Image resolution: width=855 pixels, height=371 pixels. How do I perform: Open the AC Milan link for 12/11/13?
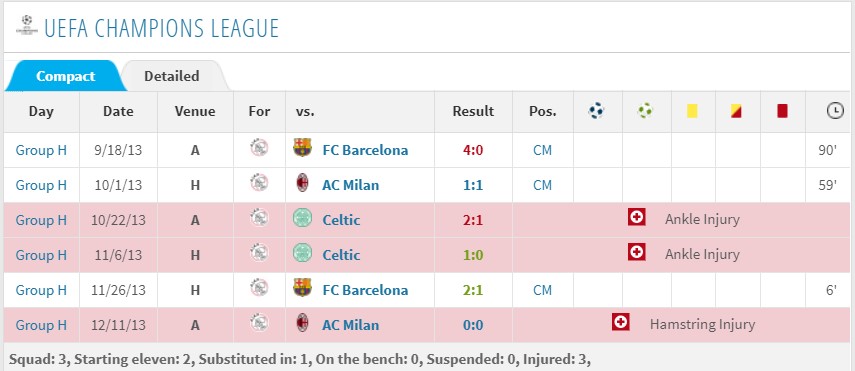point(351,325)
